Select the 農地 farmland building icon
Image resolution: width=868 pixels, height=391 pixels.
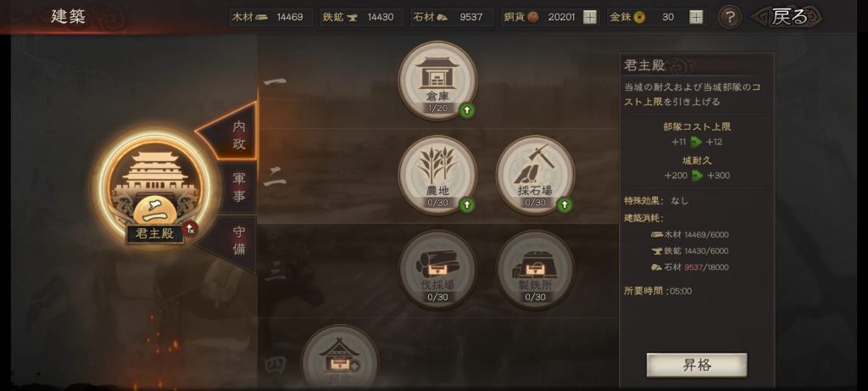437,175
